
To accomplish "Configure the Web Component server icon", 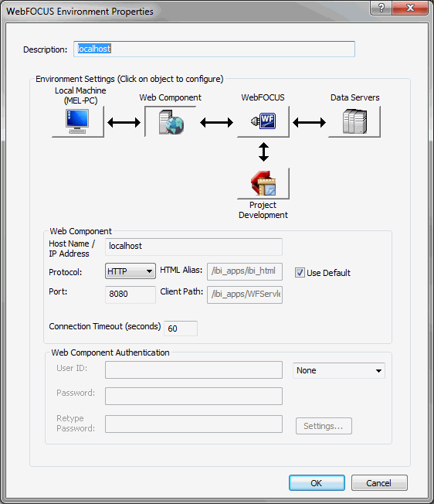I will tap(171, 122).
